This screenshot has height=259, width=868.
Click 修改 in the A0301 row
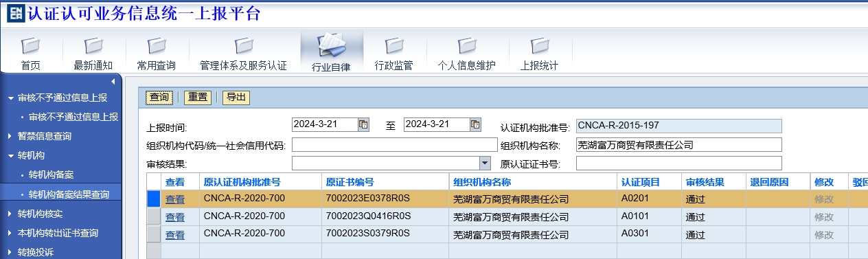pos(824,235)
